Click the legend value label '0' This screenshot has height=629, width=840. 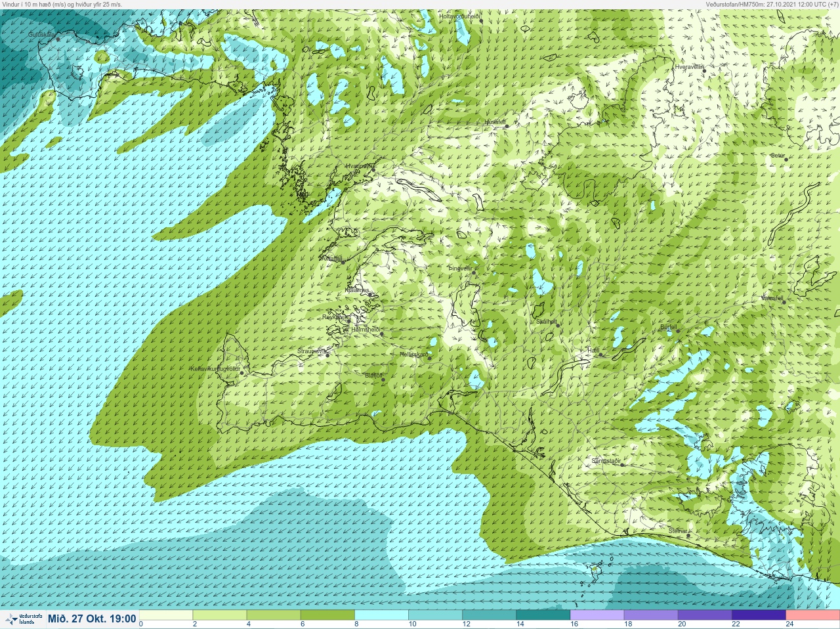[x=141, y=624]
